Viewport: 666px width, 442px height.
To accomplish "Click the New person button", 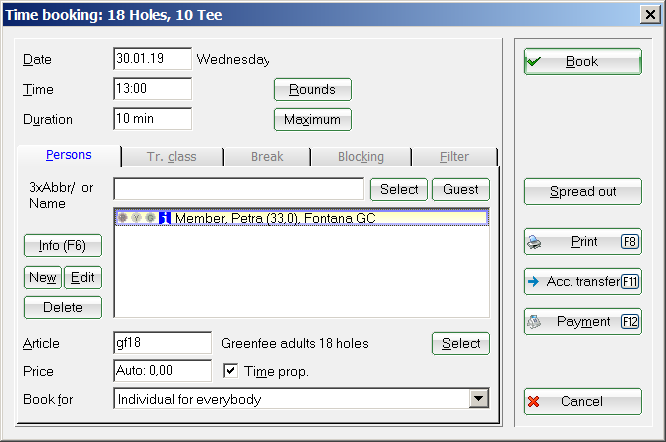I will [43, 278].
